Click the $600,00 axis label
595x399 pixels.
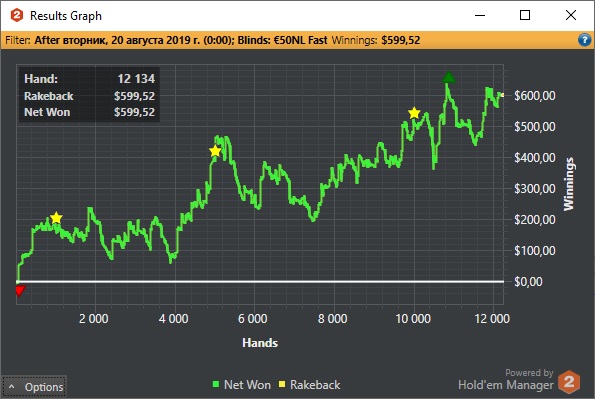[x=535, y=96]
